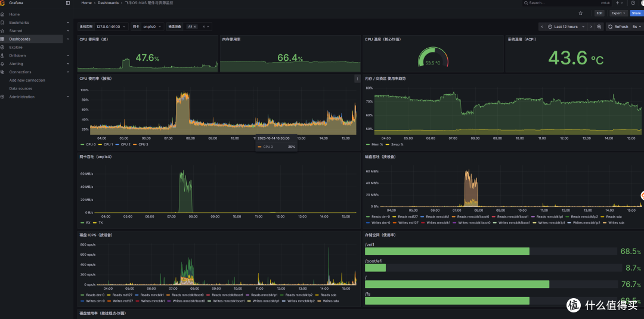The width and height of the screenshot is (644, 319).
Task: Click the zoom out time range icon
Action: [599, 27]
